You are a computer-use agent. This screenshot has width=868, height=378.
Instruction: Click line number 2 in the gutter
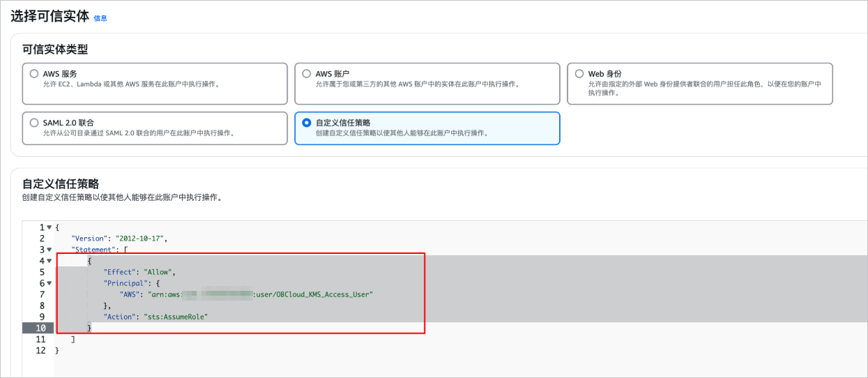coord(42,239)
